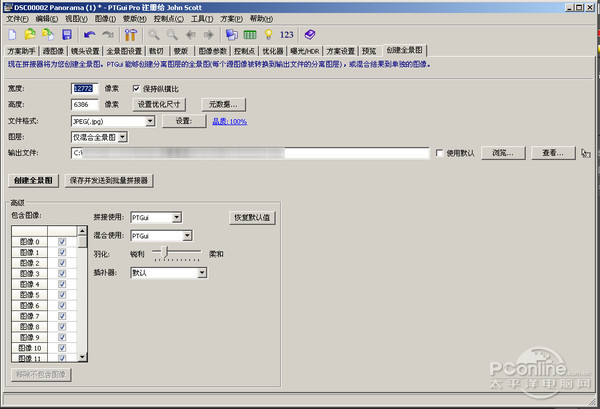
Task: Open the 文件格式 JPEG dropdown
Action: click(x=150, y=121)
